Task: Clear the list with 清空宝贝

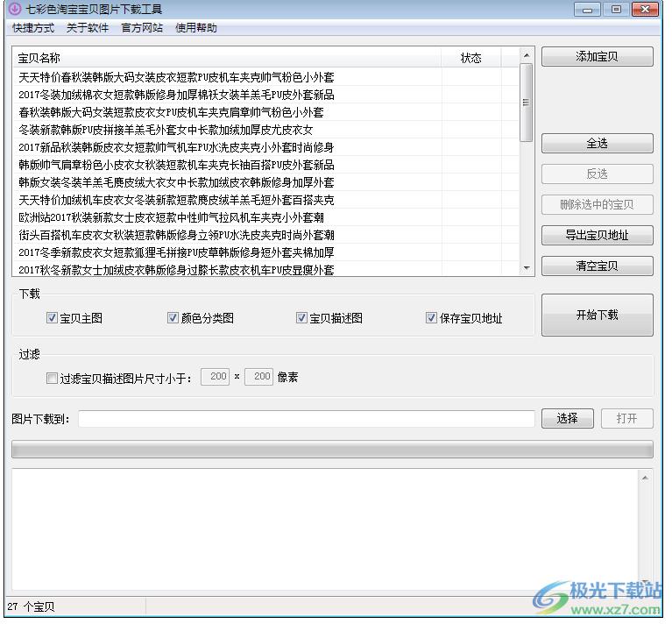Action: [x=597, y=266]
